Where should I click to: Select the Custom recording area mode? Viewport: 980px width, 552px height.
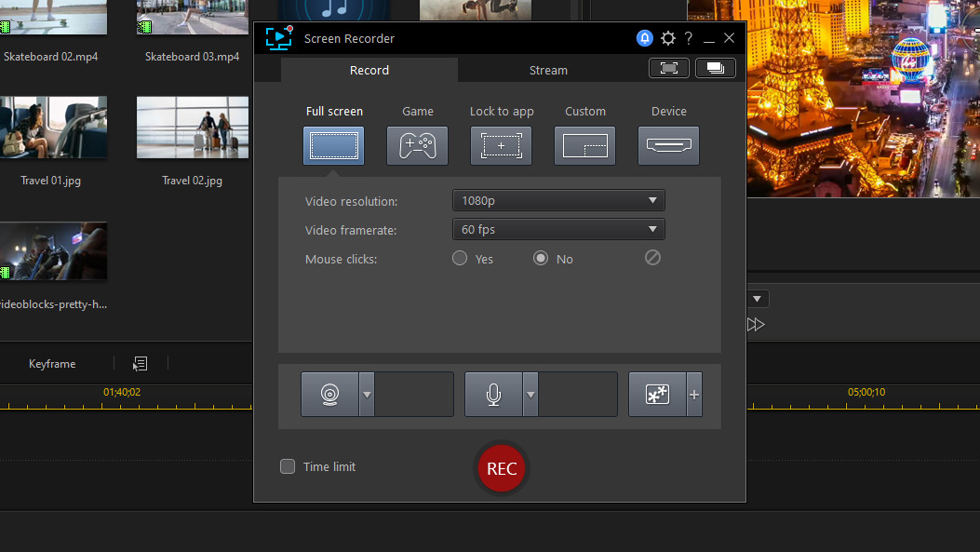pos(584,145)
